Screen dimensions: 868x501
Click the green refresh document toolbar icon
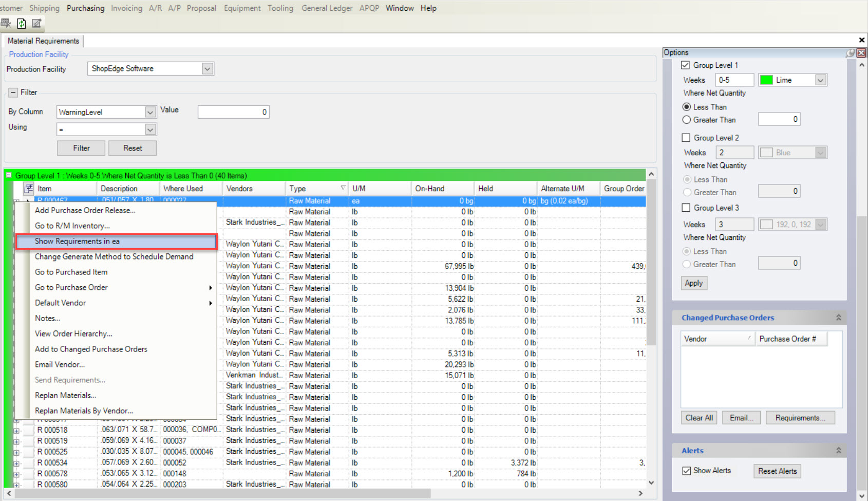pos(22,23)
